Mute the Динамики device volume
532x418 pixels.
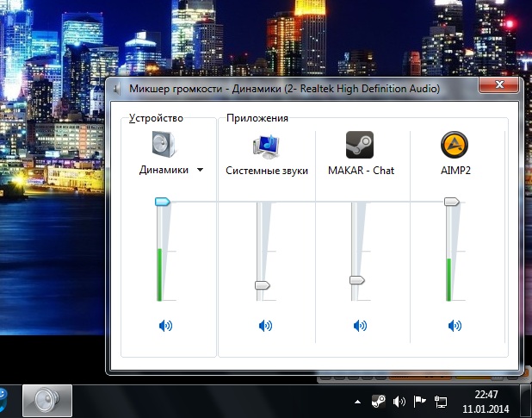pos(165,326)
